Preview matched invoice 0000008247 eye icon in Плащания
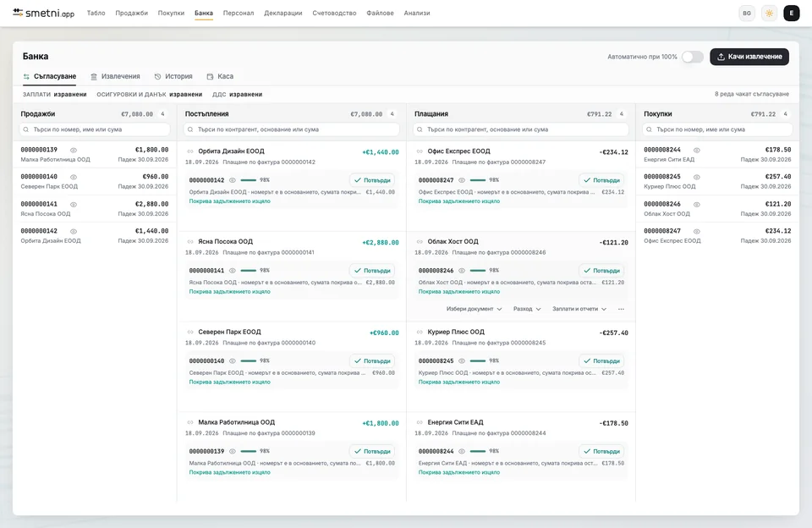Viewport: 812px width, 528px height. pyautogui.click(x=462, y=180)
